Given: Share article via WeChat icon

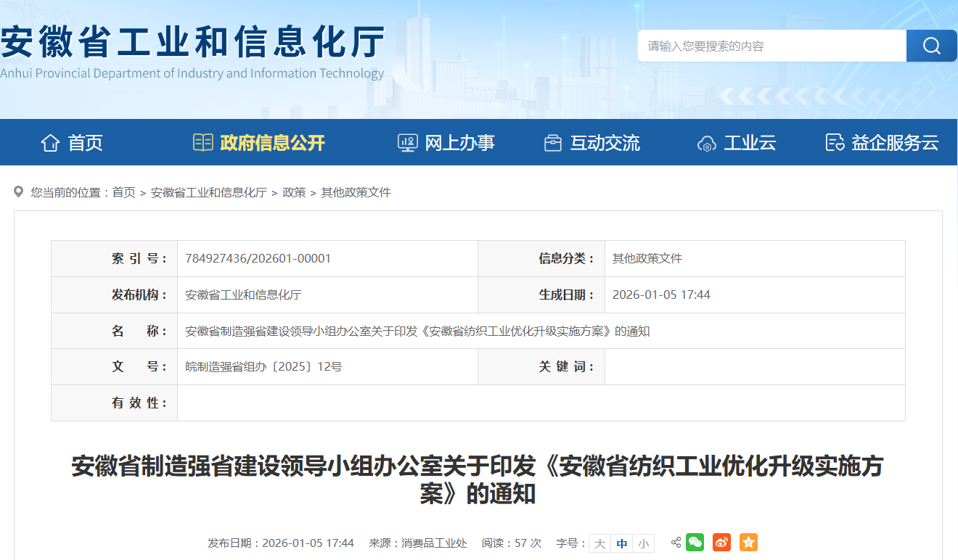Looking at the screenshot, I should (695, 543).
